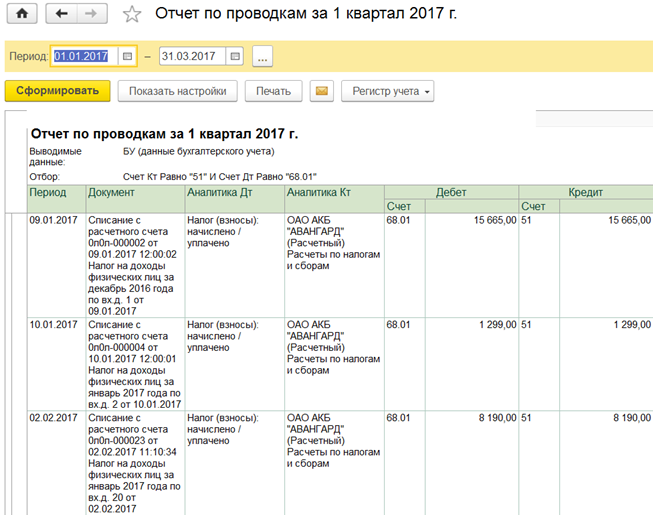Select the period cell 09.01.2017
The image size is (656, 518).
pyautogui.click(x=56, y=265)
